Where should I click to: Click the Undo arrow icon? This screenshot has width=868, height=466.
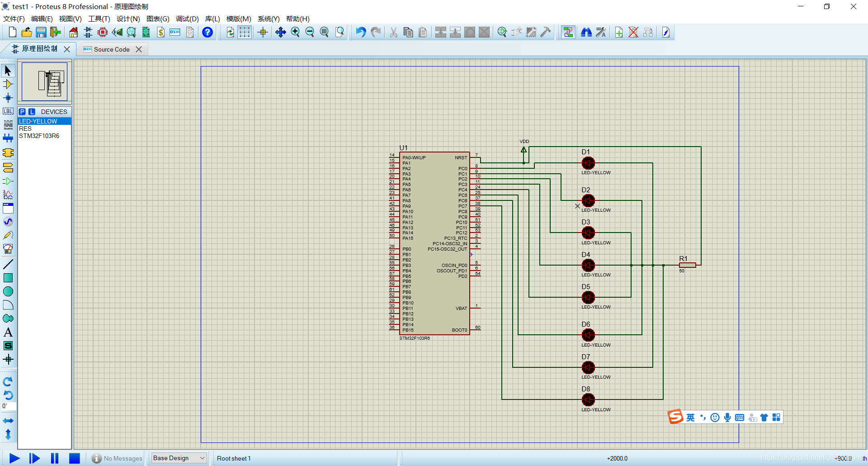pyautogui.click(x=361, y=32)
